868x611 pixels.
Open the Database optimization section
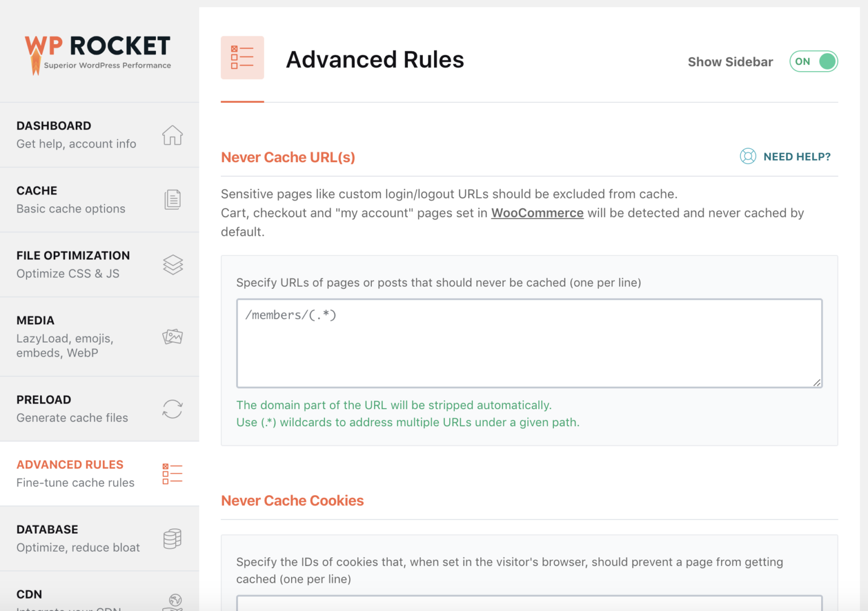click(47, 529)
